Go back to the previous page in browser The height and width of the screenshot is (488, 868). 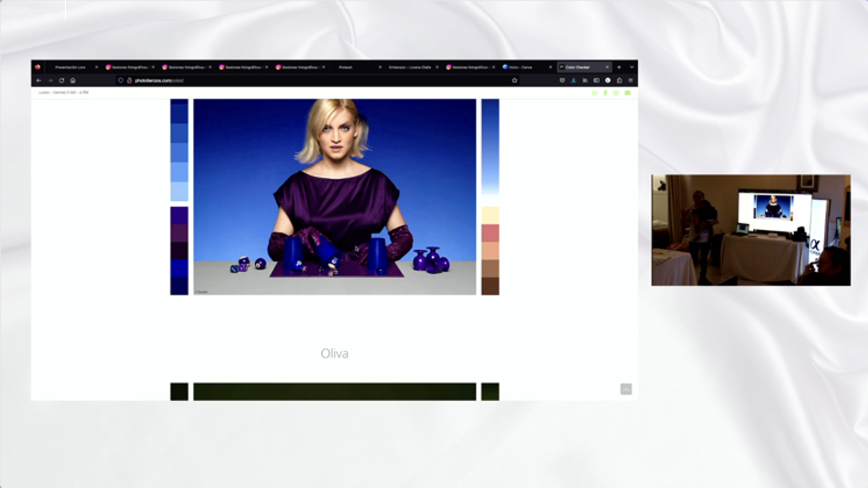pos(39,81)
